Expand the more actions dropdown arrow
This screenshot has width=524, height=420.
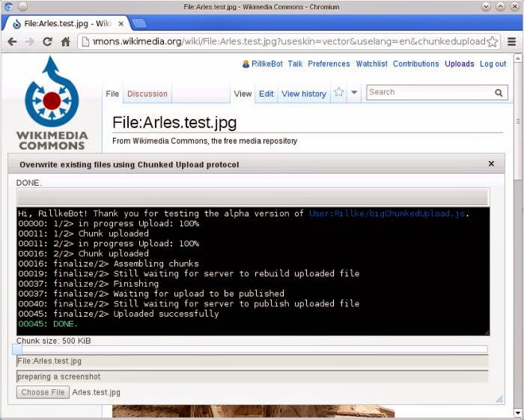point(354,92)
